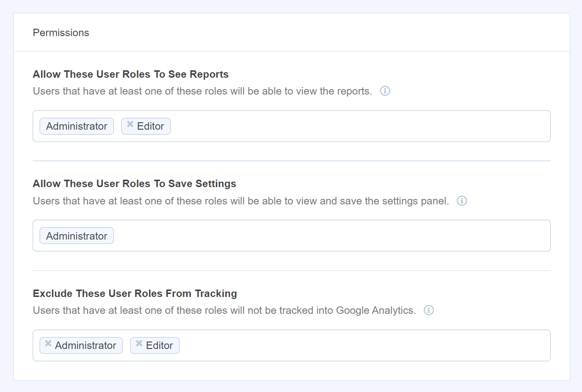Screen dimensions: 582x392
Task: Select Administrator tag in Save Settings field
Action: pyautogui.click(x=76, y=236)
